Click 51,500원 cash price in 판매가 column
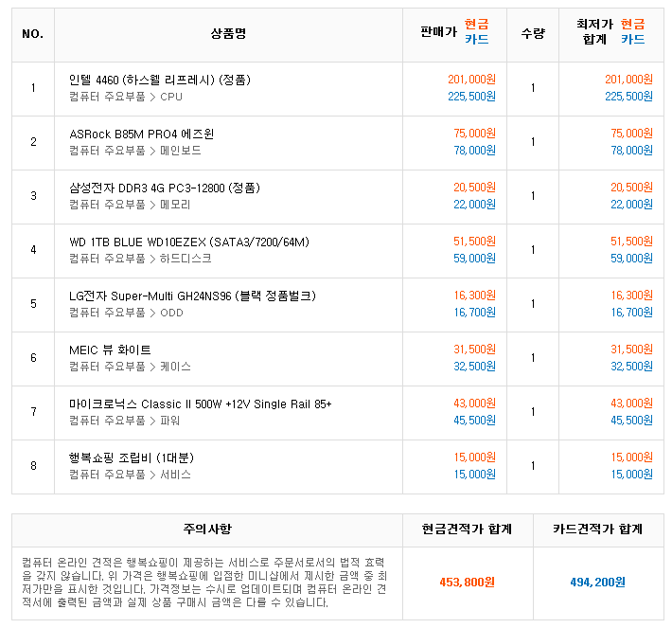Viewport: 672px width, 628px height. pyautogui.click(x=475, y=242)
